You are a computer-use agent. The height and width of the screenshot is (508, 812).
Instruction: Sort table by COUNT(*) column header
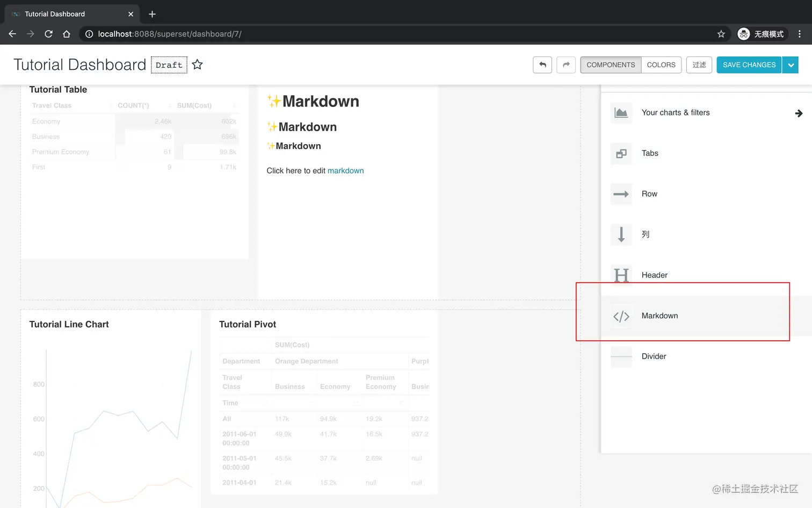133,105
